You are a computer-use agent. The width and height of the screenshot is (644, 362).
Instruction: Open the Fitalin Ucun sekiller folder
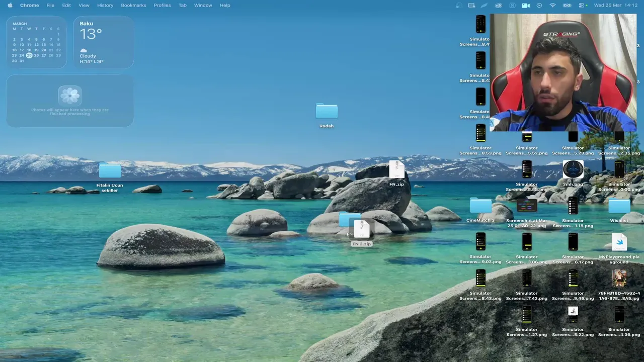[x=110, y=170]
